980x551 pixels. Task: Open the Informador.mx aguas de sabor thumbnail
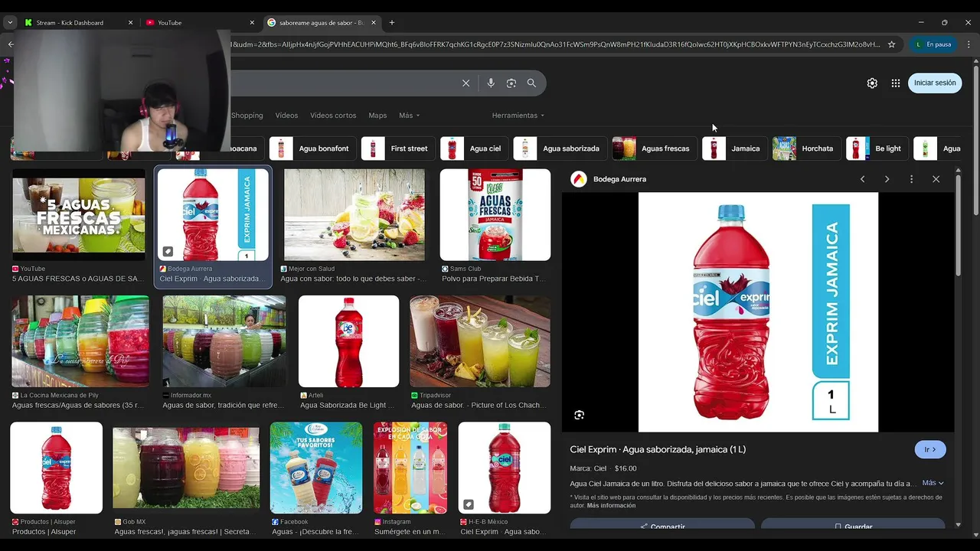[x=224, y=341]
